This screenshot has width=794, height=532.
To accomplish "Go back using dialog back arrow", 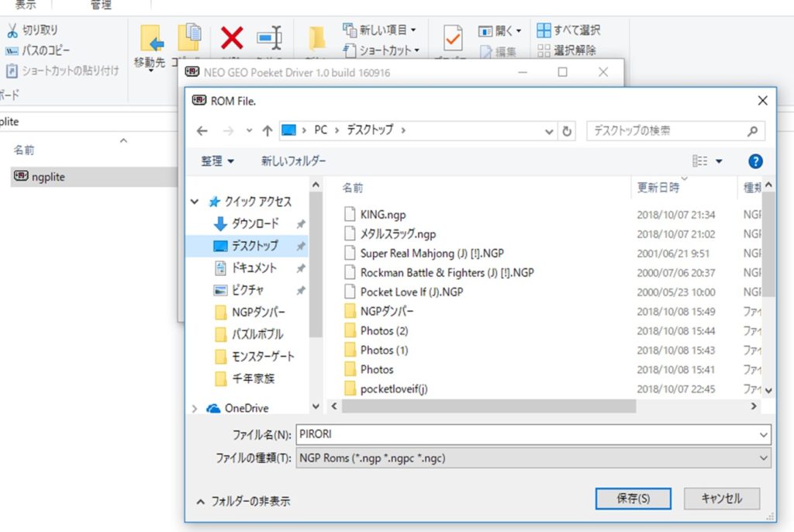I will (x=202, y=131).
